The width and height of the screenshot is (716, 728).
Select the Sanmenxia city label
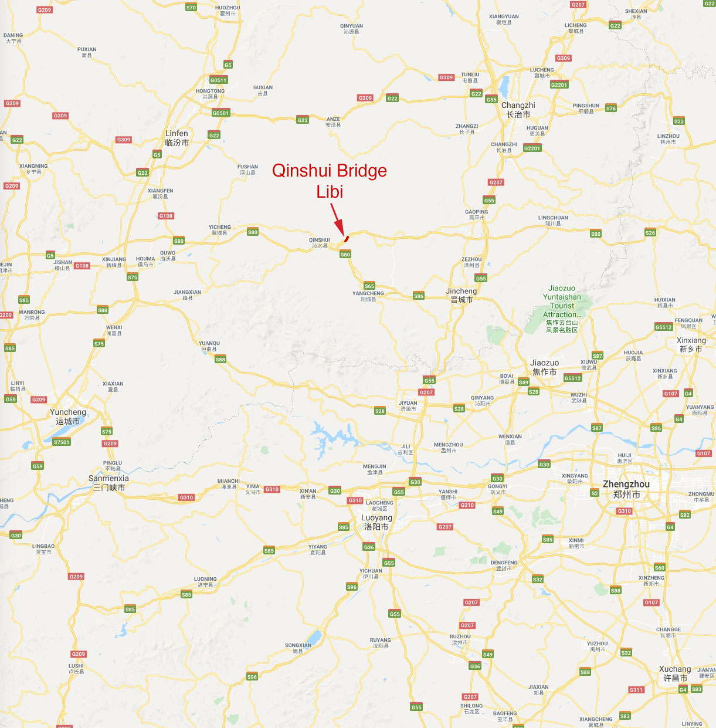[x=108, y=483]
